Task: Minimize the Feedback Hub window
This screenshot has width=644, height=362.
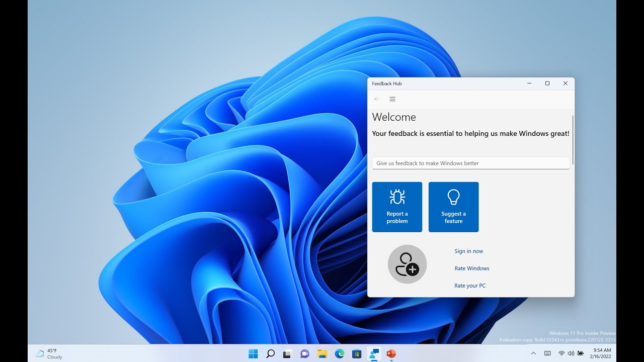Action: 530,83
